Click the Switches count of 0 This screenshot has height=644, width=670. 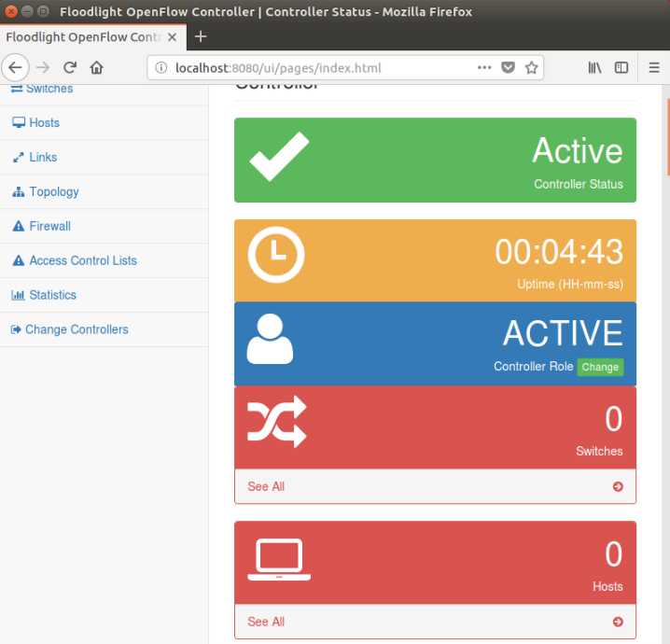[614, 418]
